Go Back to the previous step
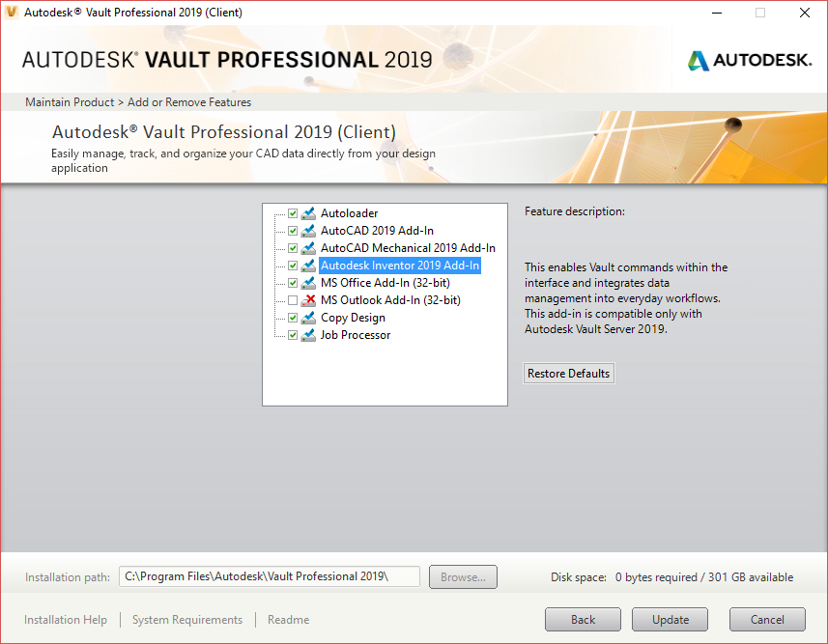 tap(583, 620)
